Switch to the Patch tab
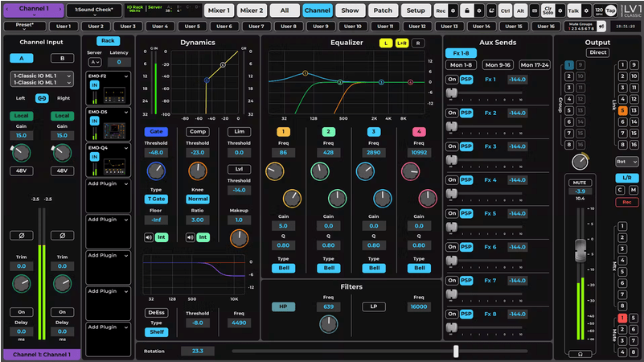The width and height of the screenshot is (644, 362). coord(383,10)
